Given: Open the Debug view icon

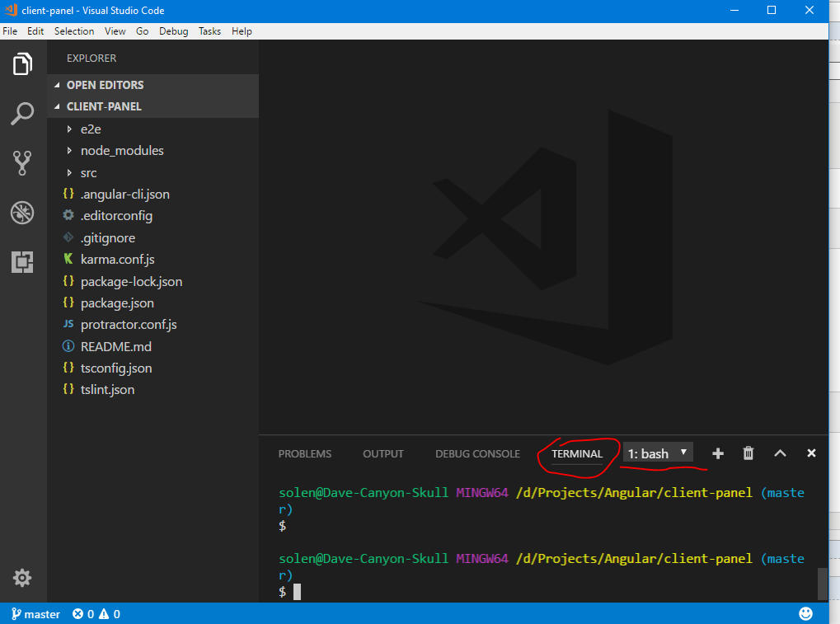Looking at the screenshot, I should pyautogui.click(x=22, y=213).
